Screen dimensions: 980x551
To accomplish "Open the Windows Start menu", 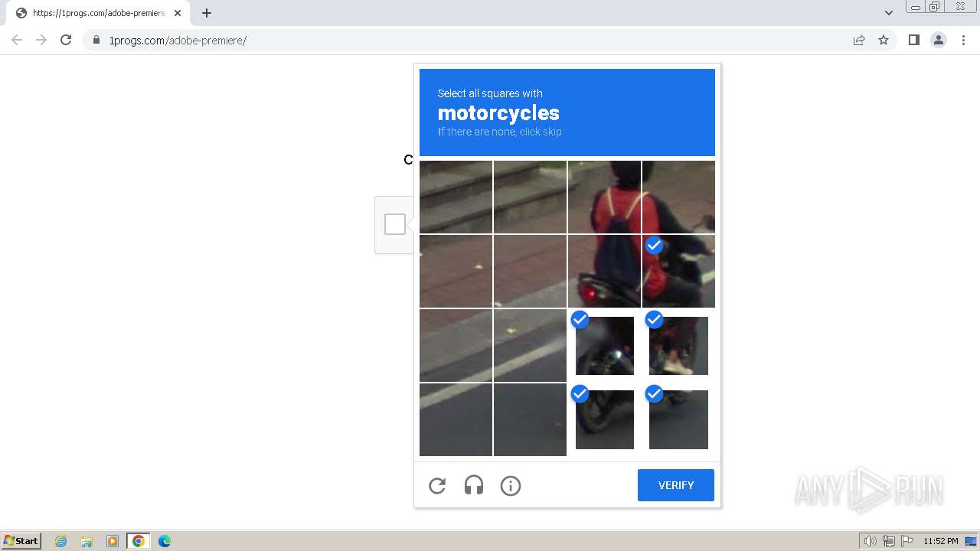I will (21, 540).
